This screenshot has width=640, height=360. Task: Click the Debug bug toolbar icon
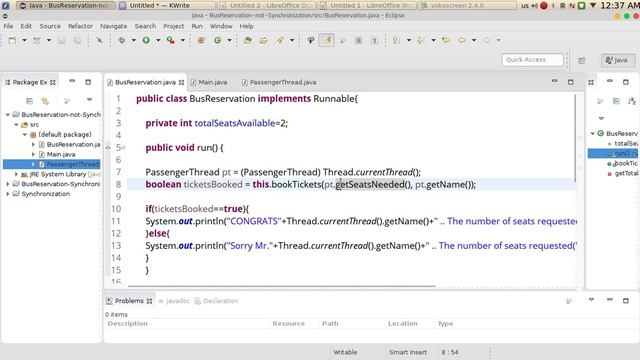pyautogui.click(x=122, y=40)
